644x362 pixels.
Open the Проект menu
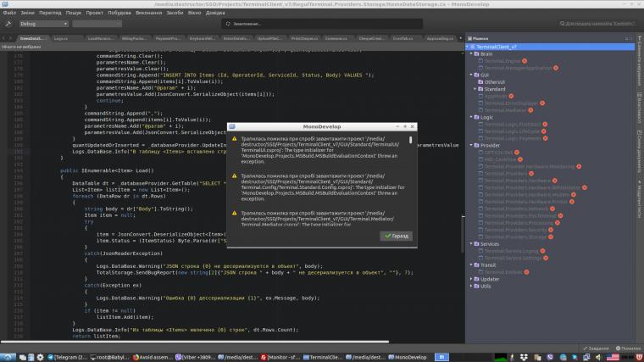94,13
